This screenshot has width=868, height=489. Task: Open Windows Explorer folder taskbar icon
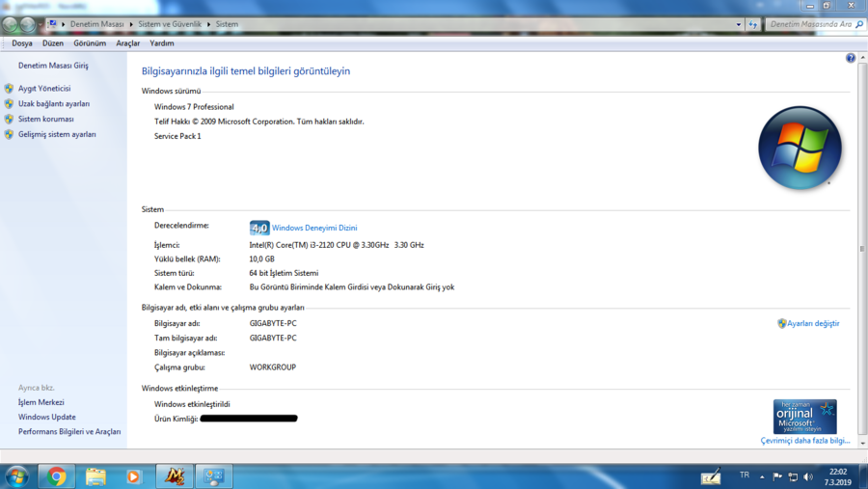[95, 476]
